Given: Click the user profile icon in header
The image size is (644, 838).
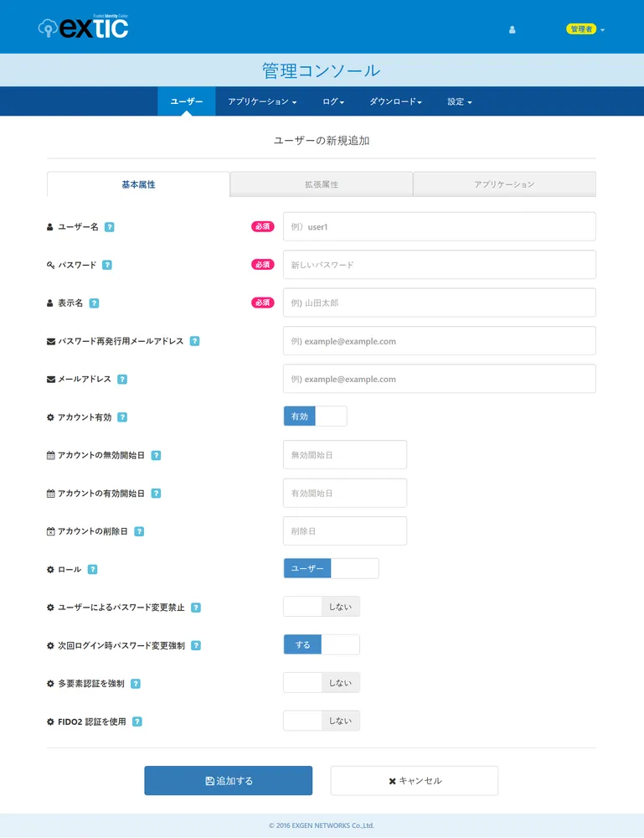Looking at the screenshot, I should 512,29.
